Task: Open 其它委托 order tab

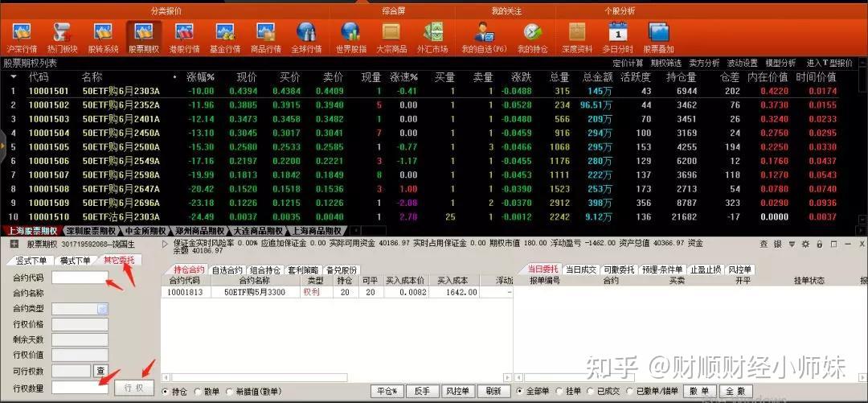Action: click(118, 260)
